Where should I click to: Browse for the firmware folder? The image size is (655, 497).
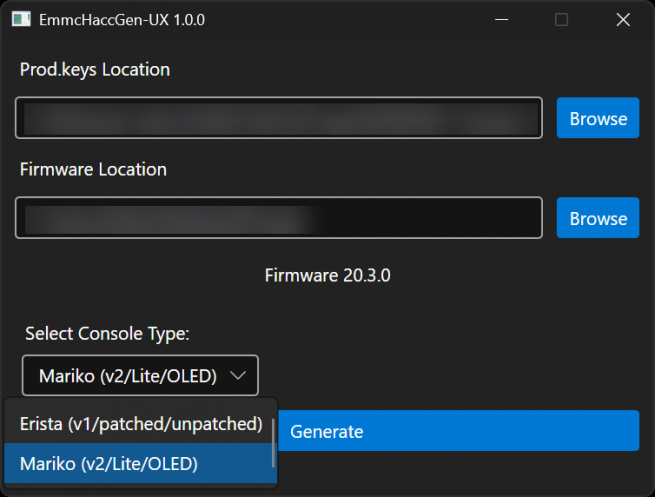598,218
